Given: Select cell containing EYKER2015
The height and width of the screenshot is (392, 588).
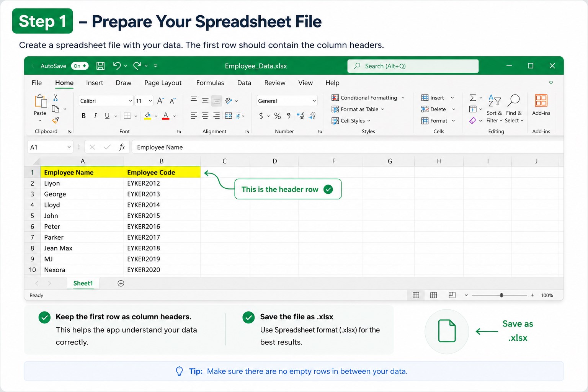Looking at the screenshot, I should [162, 216].
